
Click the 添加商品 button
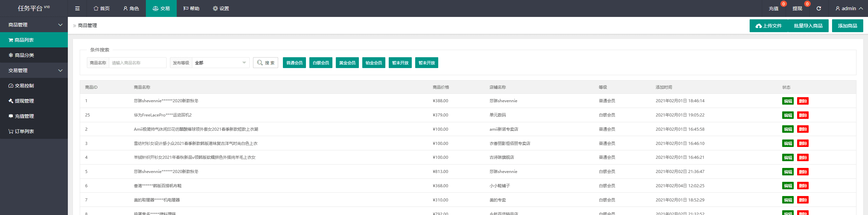pos(847,26)
